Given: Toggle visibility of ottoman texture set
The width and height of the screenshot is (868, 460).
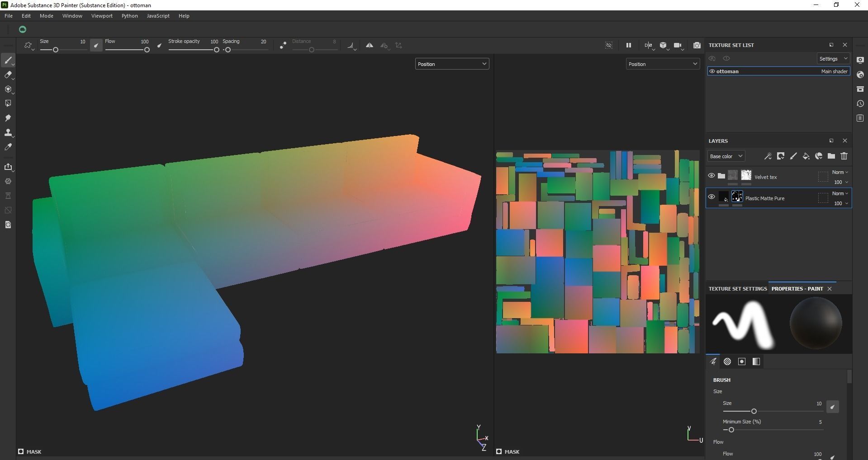Looking at the screenshot, I should click(x=712, y=71).
